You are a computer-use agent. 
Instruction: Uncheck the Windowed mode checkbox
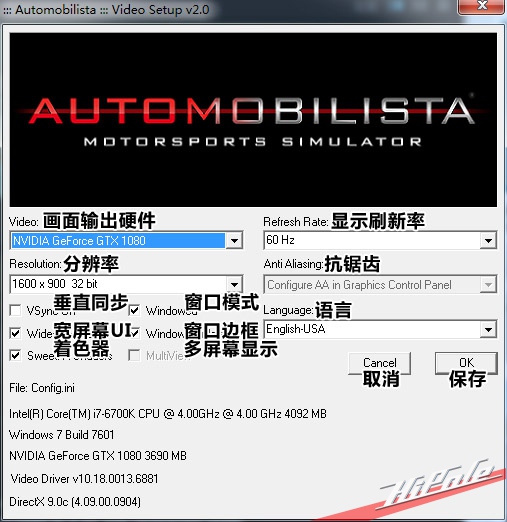pyautogui.click(x=134, y=310)
